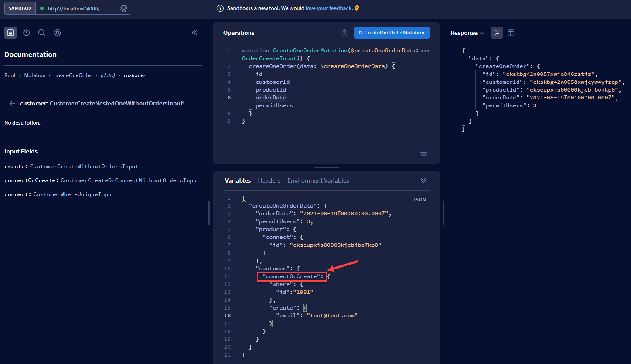Click the "test@test.com" value in variables

(x=332, y=316)
